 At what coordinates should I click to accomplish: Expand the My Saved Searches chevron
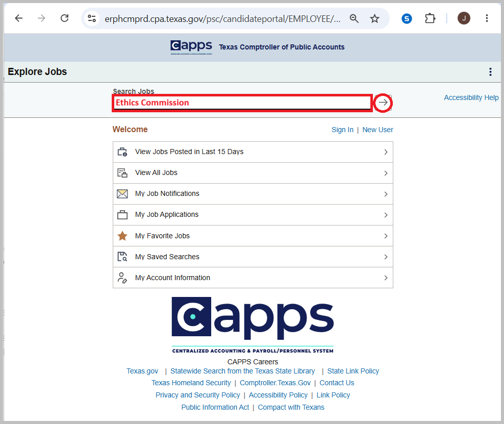386,257
